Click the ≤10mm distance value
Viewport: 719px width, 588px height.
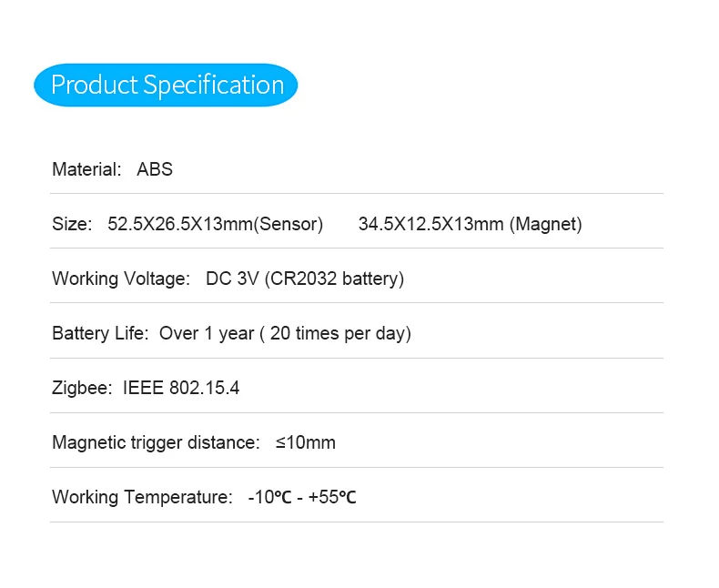(306, 442)
